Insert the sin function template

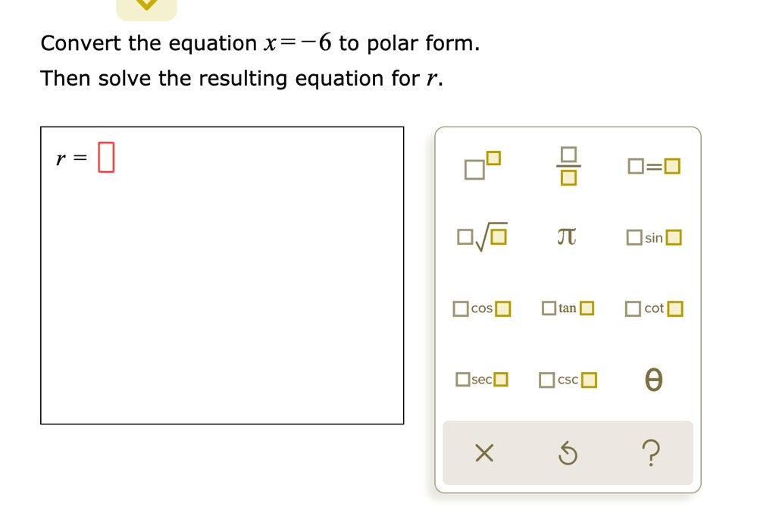pyautogui.click(x=652, y=236)
